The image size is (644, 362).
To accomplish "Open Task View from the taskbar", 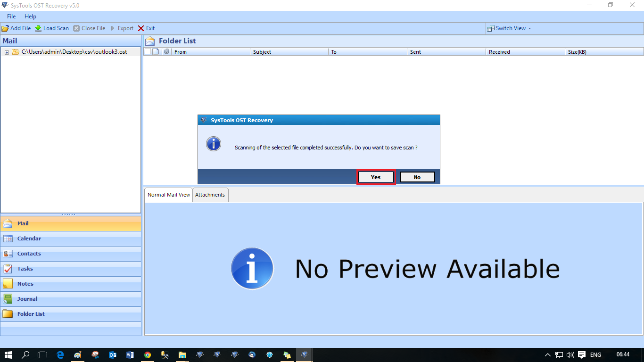I will coord(43,354).
